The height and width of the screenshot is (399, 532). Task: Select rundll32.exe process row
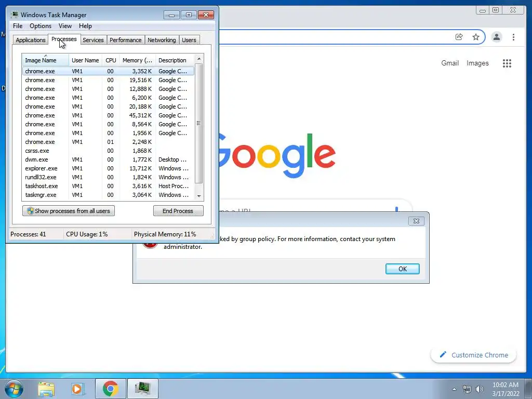click(x=109, y=177)
